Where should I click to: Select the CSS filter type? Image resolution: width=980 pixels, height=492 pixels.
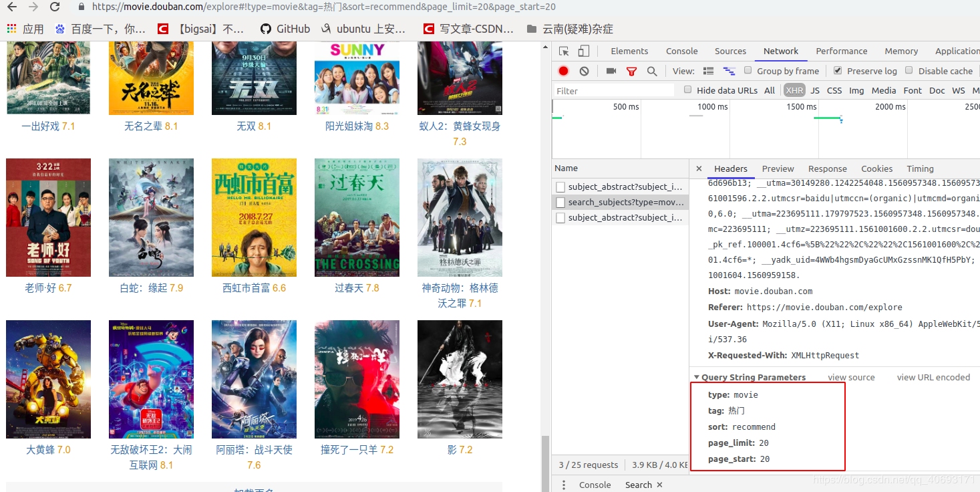(x=834, y=90)
